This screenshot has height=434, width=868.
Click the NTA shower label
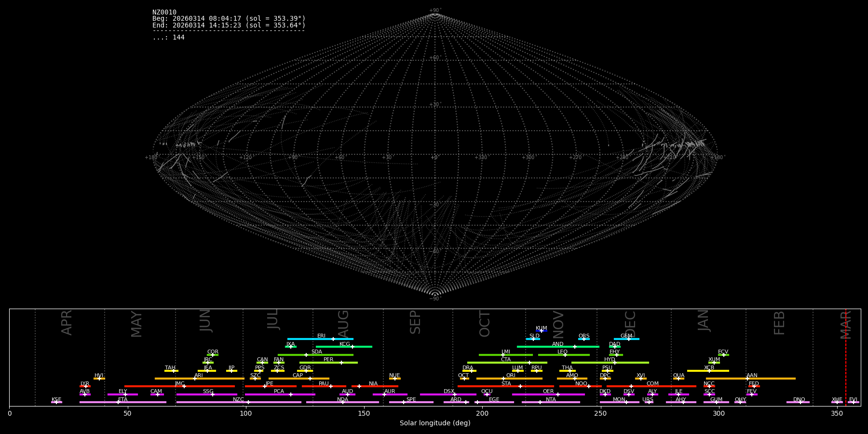point(551,400)
